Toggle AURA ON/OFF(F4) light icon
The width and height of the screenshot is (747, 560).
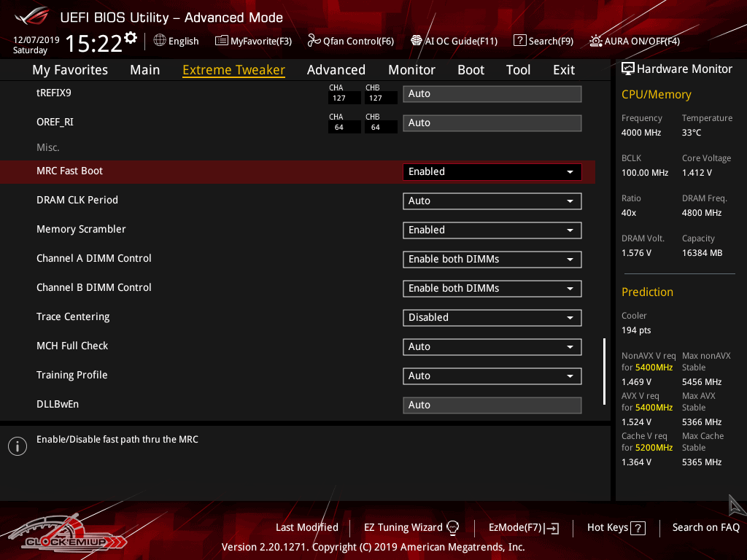pos(596,41)
